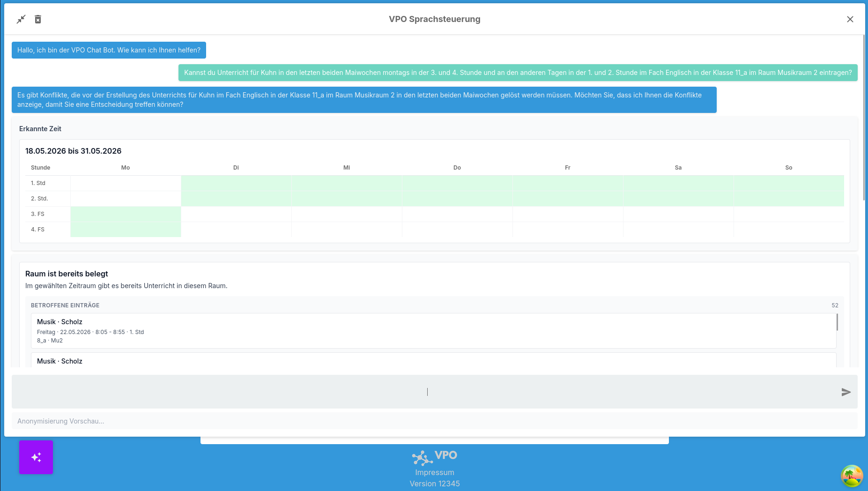Image resolution: width=868 pixels, height=491 pixels.
Task: Click the palm tree beach icon
Action: [x=852, y=476]
